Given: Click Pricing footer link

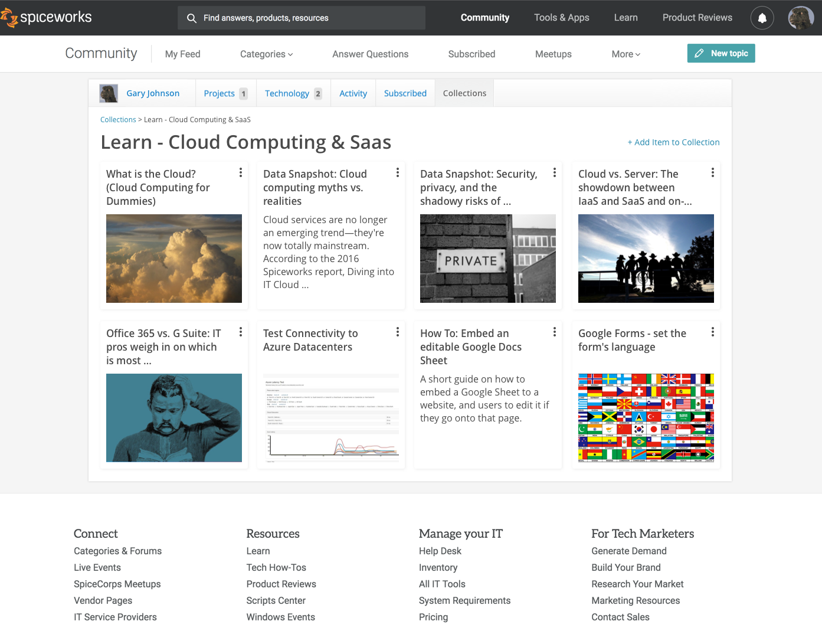Looking at the screenshot, I should [x=433, y=617].
